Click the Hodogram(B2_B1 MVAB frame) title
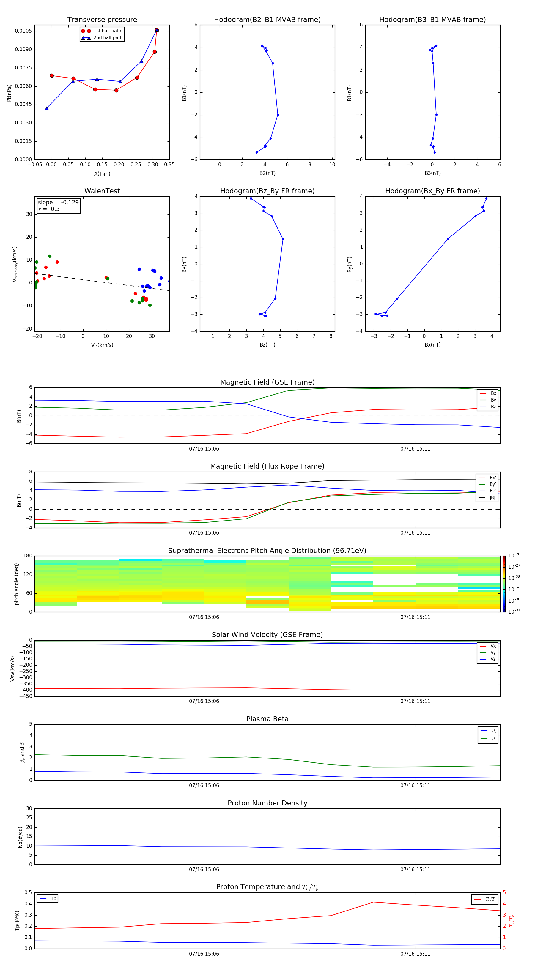Viewport: 535px width, 980px height. click(x=267, y=20)
